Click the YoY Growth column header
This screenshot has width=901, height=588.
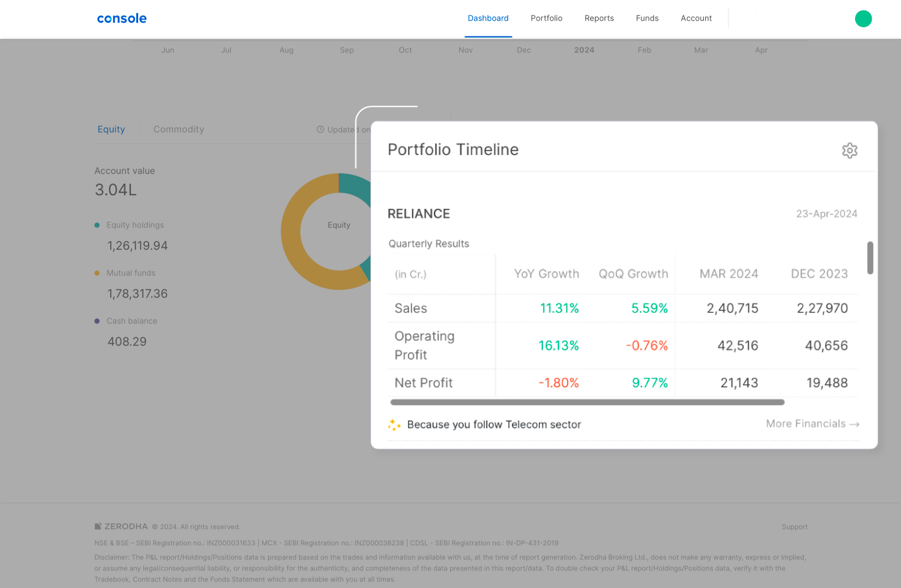(x=546, y=274)
